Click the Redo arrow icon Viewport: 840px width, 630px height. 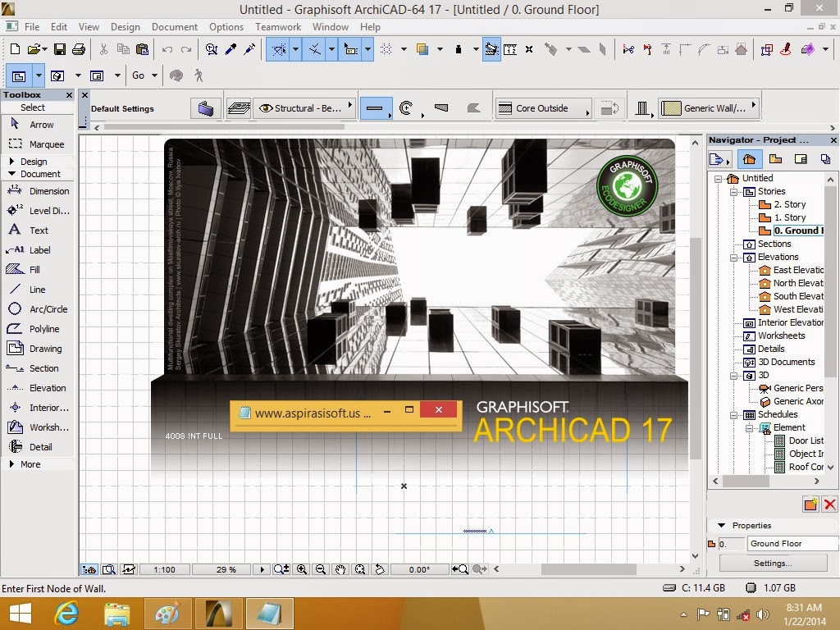(x=186, y=49)
